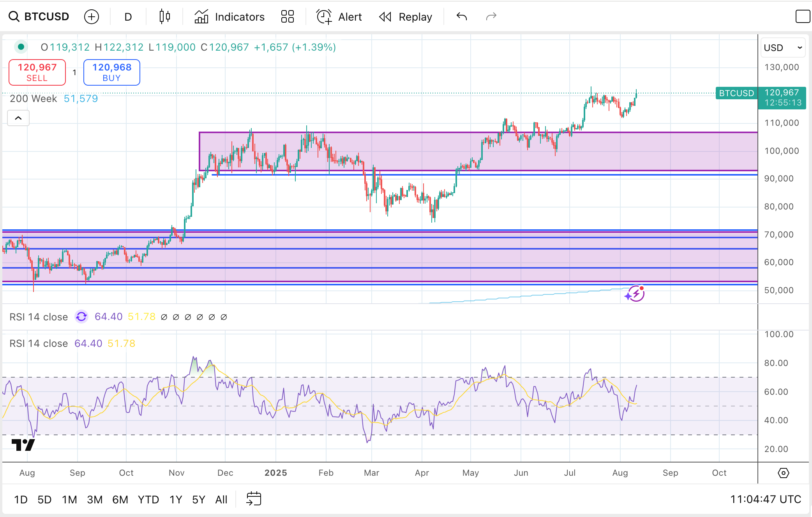This screenshot has height=517, width=812.
Task: Open the candlestick chart style icon
Action: (165, 17)
